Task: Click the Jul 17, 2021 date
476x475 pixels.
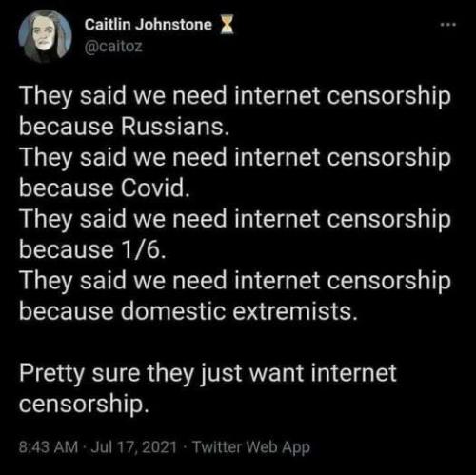Action: [133, 447]
